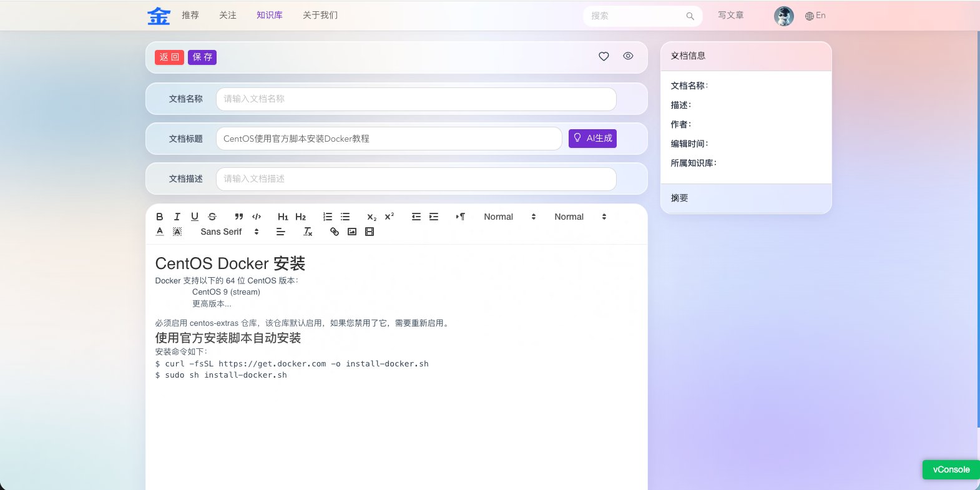The width and height of the screenshot is (980, 490).
Task: Focus the 文档描述 input field
Action: click(416, 179)
